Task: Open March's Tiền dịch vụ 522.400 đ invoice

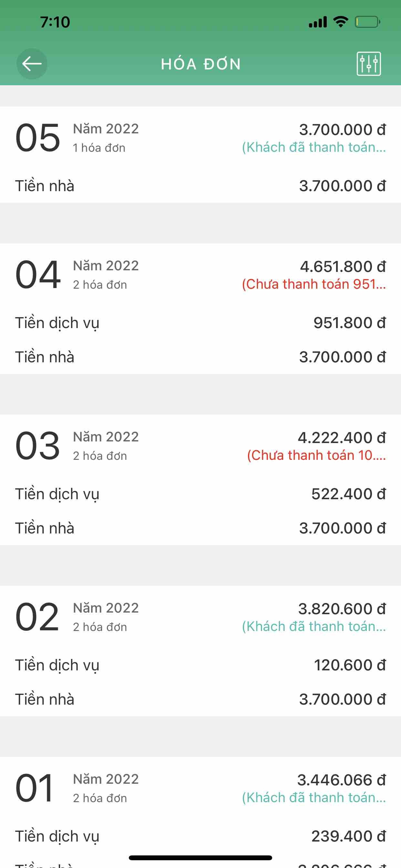Action: pos(200,494)
